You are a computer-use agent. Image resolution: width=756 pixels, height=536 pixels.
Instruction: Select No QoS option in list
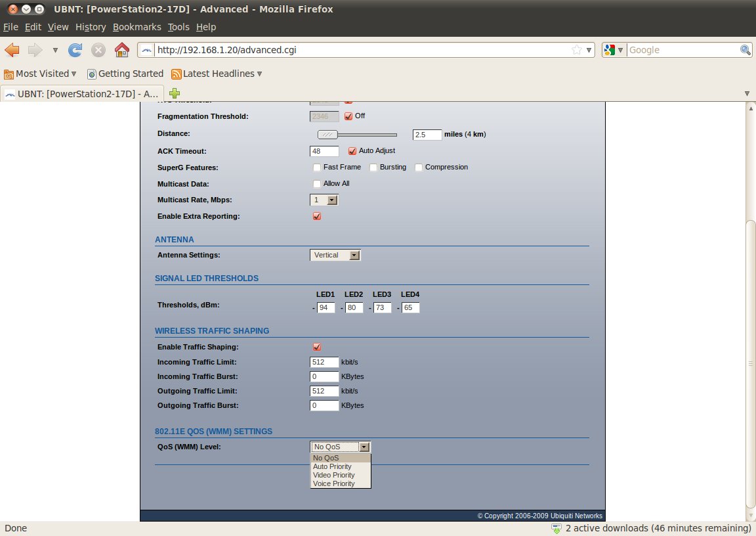point(341,458)
